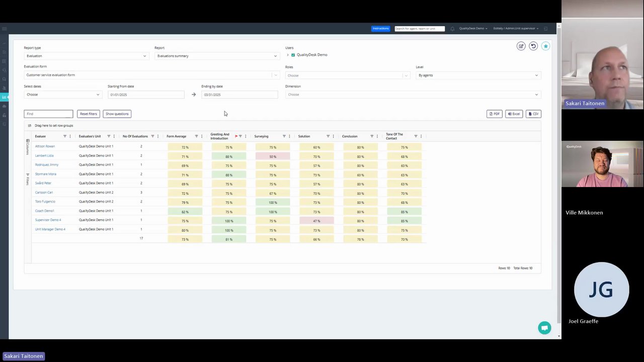Filter the Evaluatee's Unit column
This screenshot has height=362, width=644.
109,136
